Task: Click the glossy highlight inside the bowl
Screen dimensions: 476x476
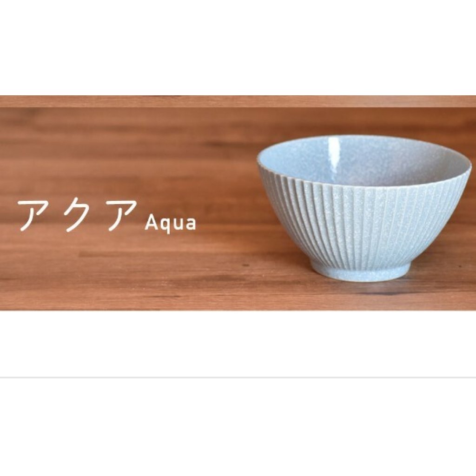Action: click(336, 152)
